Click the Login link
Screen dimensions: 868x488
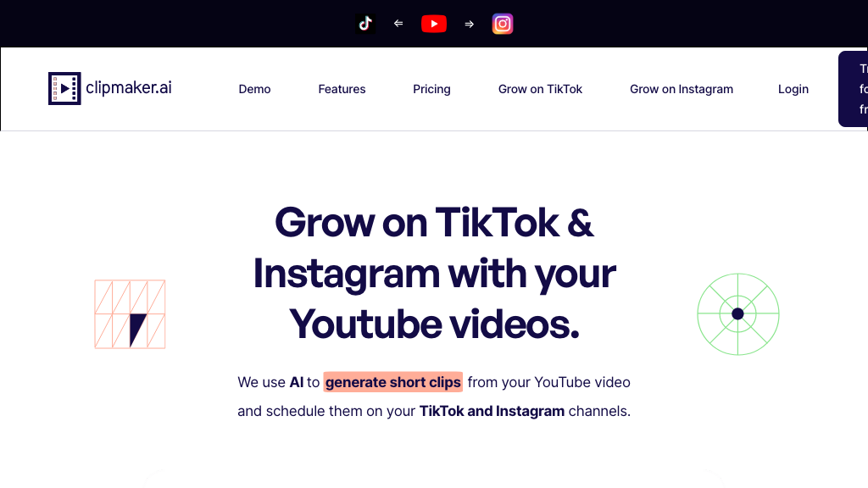click(x=793, y=89)
